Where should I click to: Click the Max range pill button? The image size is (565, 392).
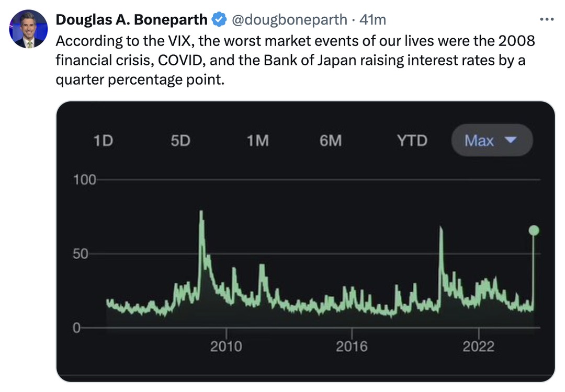(x=492, y=140)
